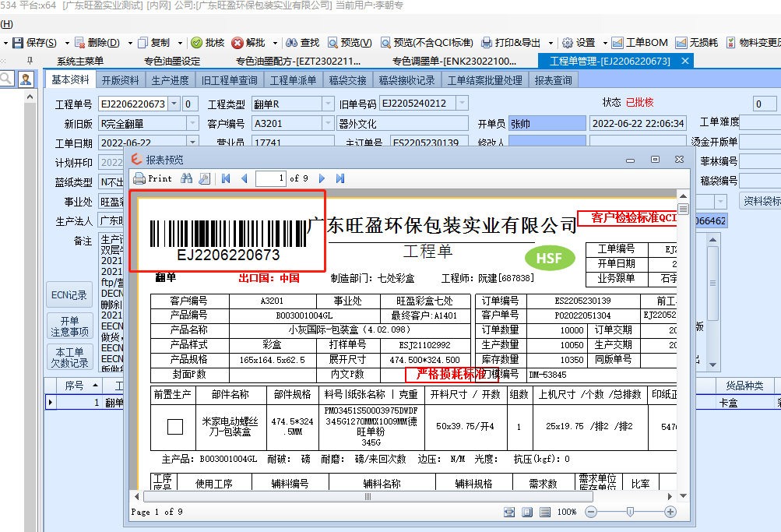Open the 旧工程单查询 sub-tab

pos(229,80)
